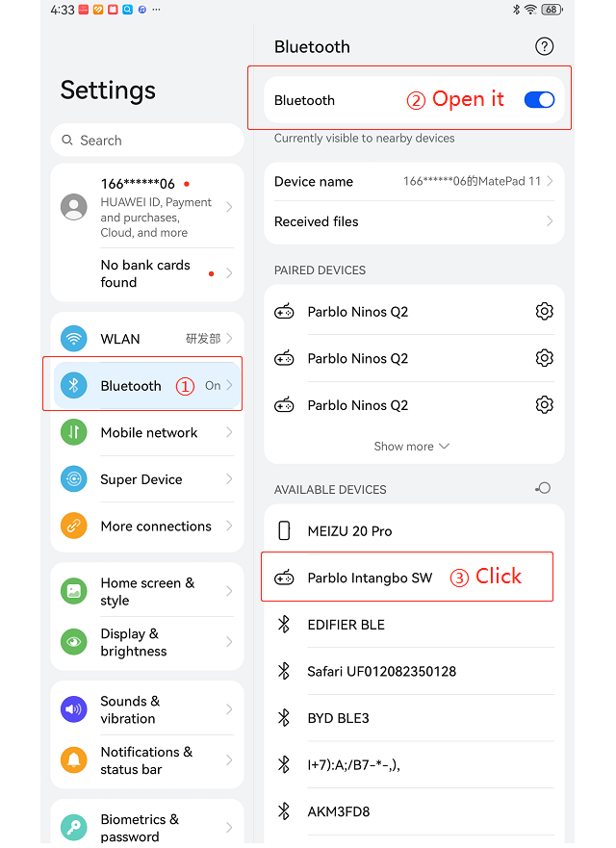Pair with device I+7):A;/B7-*-,),
The height and width of the screenshot is (848, 616).
(x=414, y=764)
